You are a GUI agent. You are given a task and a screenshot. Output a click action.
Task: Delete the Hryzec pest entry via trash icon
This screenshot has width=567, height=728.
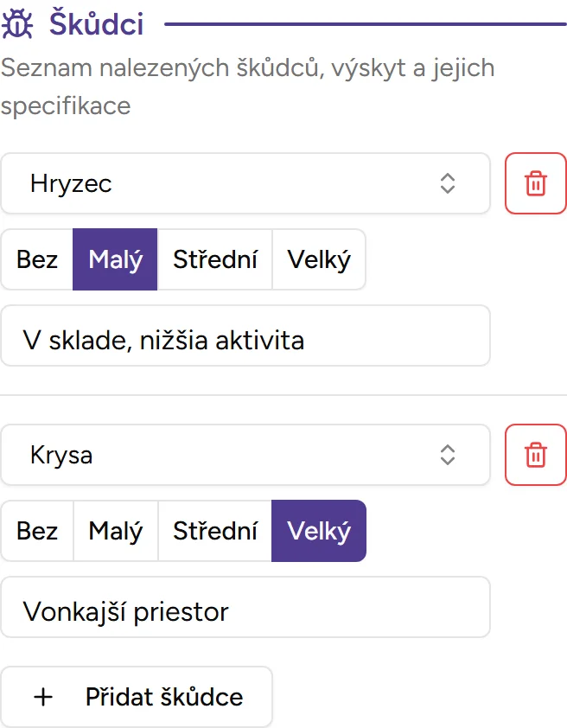[x=536, y=183]
